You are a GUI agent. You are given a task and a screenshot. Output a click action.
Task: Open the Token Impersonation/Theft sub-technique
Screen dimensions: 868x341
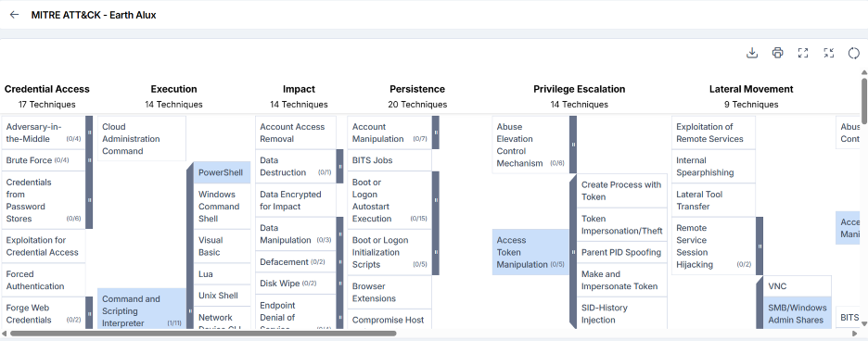click(621, 225)
